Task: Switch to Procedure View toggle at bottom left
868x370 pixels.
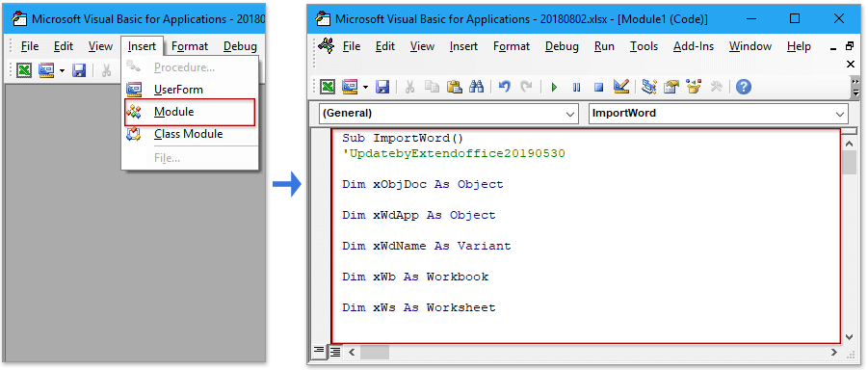Action: point(318,351)
